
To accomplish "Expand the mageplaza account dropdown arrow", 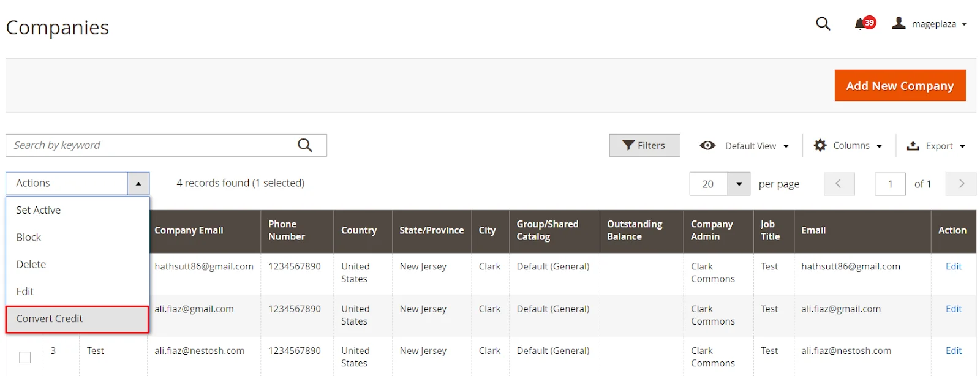I will click(964, 24).
